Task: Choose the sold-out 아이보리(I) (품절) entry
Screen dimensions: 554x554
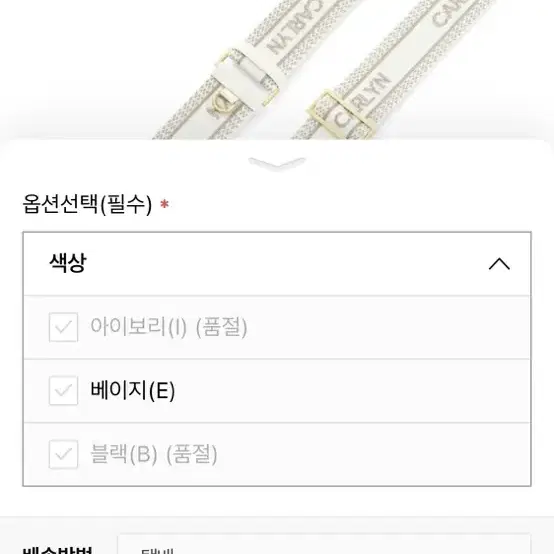Action: (169, 327)
